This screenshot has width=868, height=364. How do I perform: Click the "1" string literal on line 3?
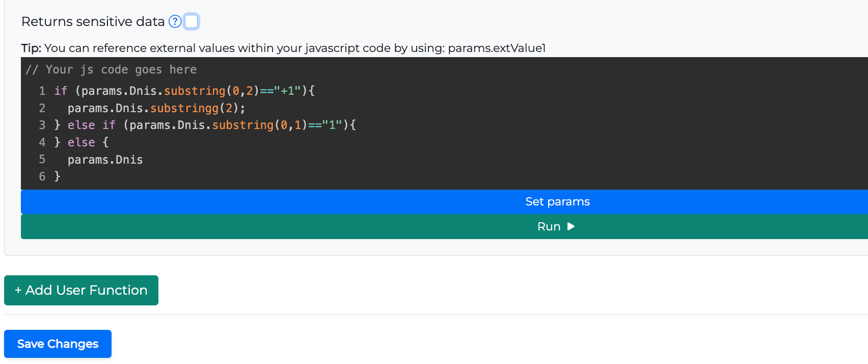[332, 125]
